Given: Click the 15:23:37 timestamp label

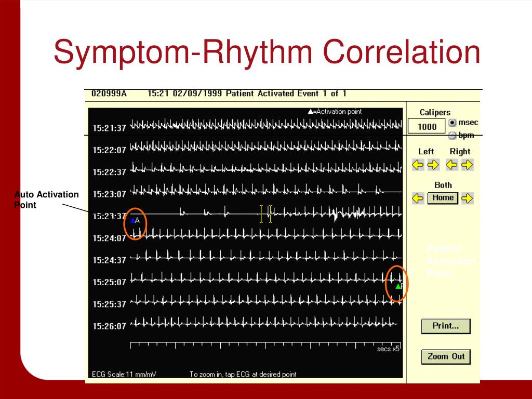Looking at the screenshot, I should coord(109,216).
